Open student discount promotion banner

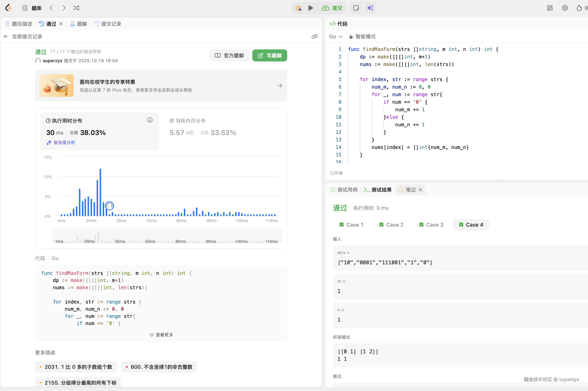(x=161, y=86)
